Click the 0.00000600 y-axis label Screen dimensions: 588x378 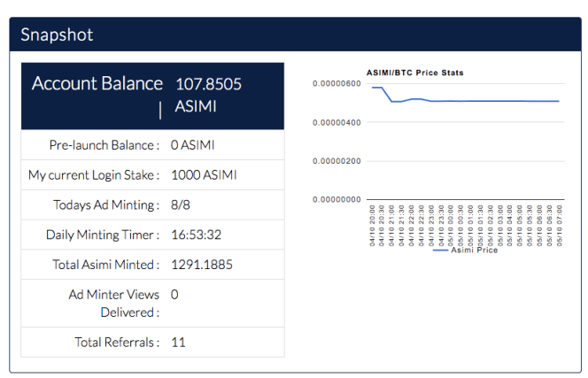[x=337, y=84]
